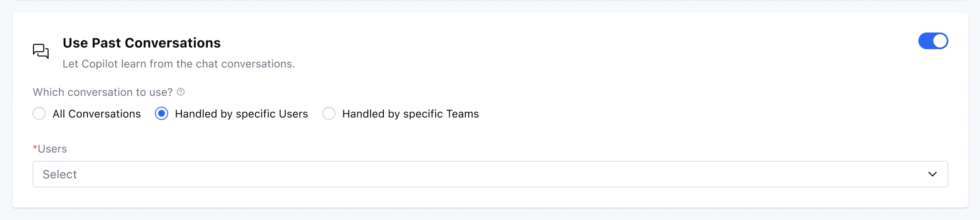The image size is (980, 220).
Task: Click the chat bubbles conversation icon
Action: (41, 51)
